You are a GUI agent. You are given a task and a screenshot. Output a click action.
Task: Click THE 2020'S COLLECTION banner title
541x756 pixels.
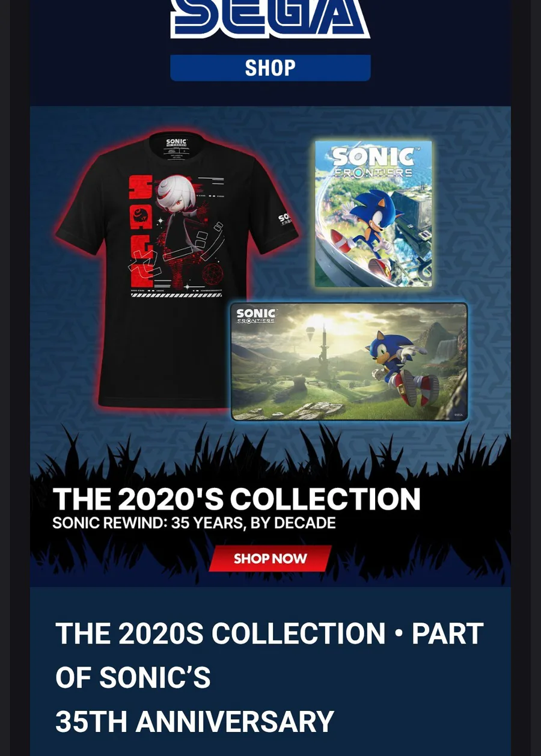(x=237, y=499)
